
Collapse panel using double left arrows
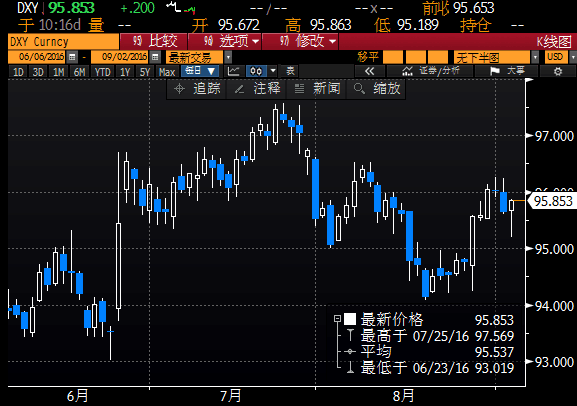click(369, 71)
